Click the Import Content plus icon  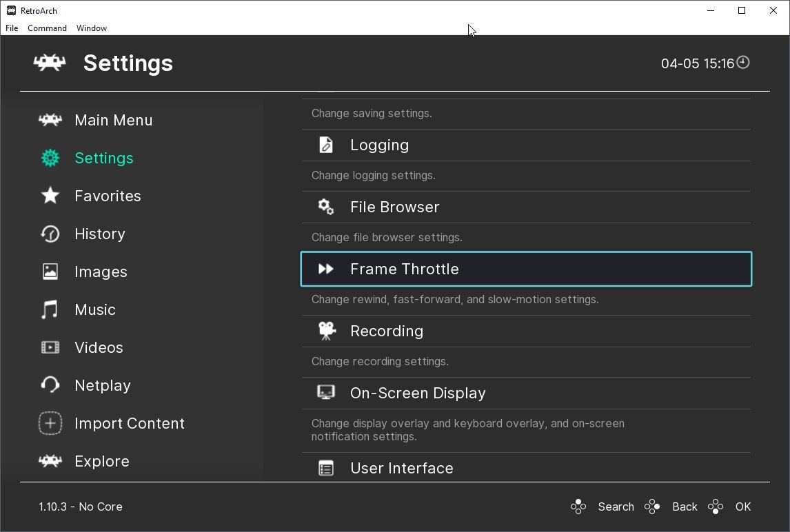point(50,423)
